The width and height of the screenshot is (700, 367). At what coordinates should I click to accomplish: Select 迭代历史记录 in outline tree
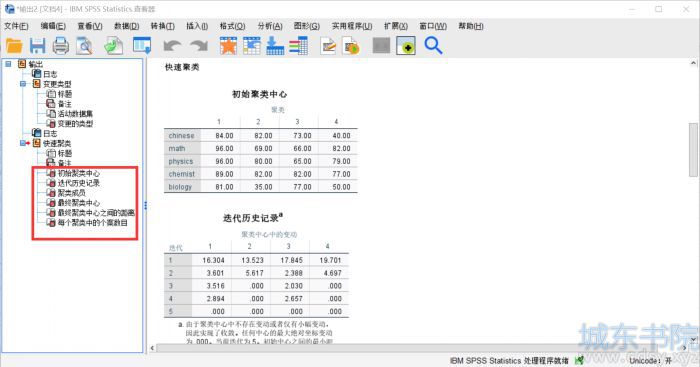[79, 183]
